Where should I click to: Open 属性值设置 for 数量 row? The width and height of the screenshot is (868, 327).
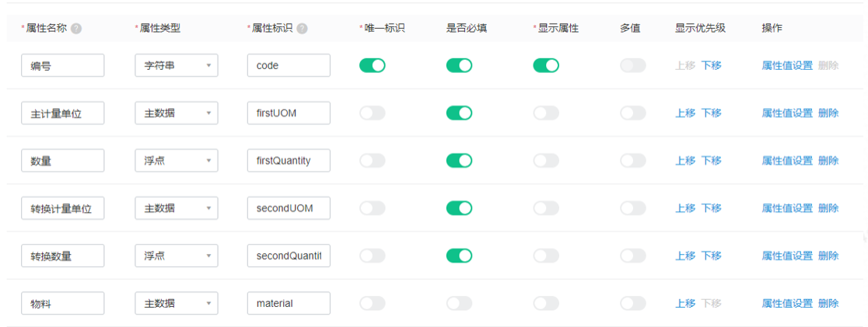[x=787, y=161]
